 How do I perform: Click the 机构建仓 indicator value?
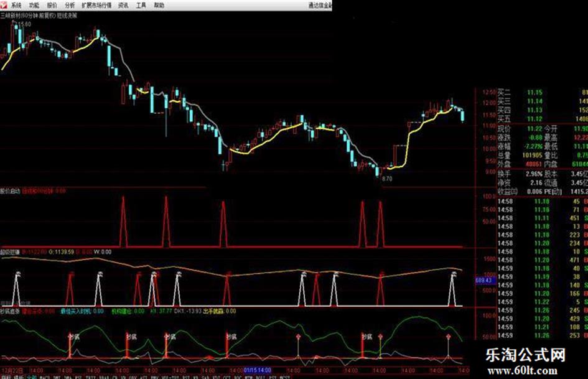(128, 311)
